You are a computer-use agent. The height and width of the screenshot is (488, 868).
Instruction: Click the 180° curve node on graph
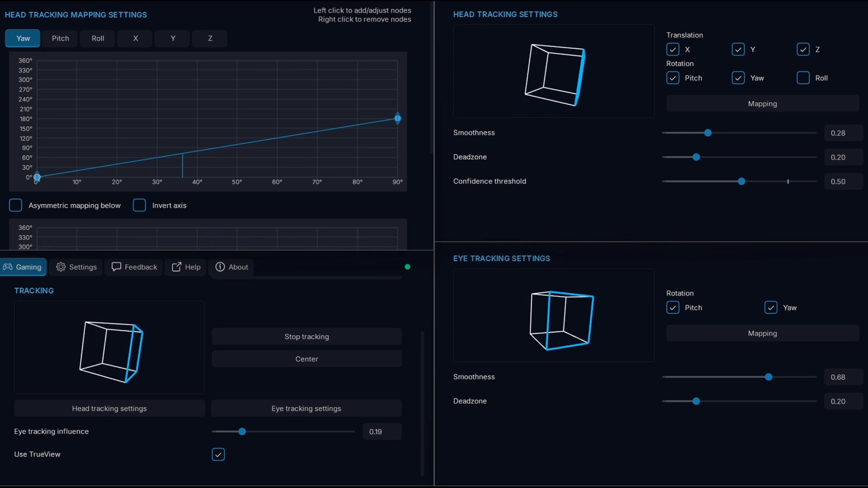pyautogui.click(x=397, y=118)
